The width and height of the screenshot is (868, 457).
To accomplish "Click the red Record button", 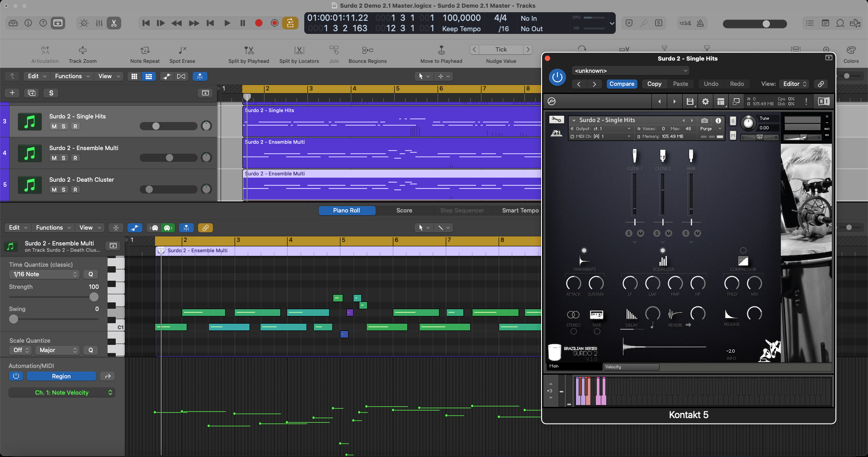I will point(259,23).
